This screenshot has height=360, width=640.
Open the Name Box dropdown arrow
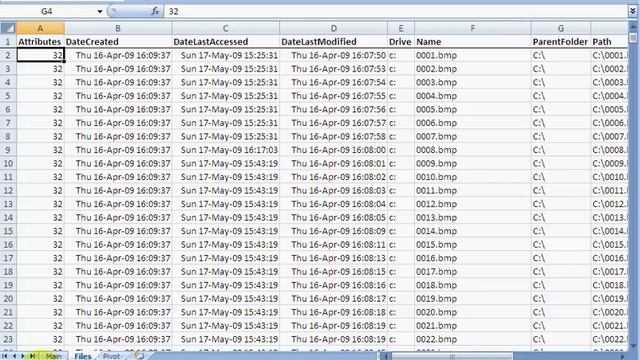click(x=100, y=11)
